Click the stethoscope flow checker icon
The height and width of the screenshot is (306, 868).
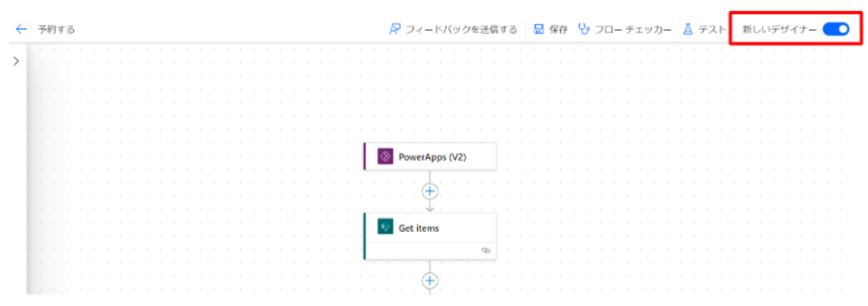(x=584, y=29)
